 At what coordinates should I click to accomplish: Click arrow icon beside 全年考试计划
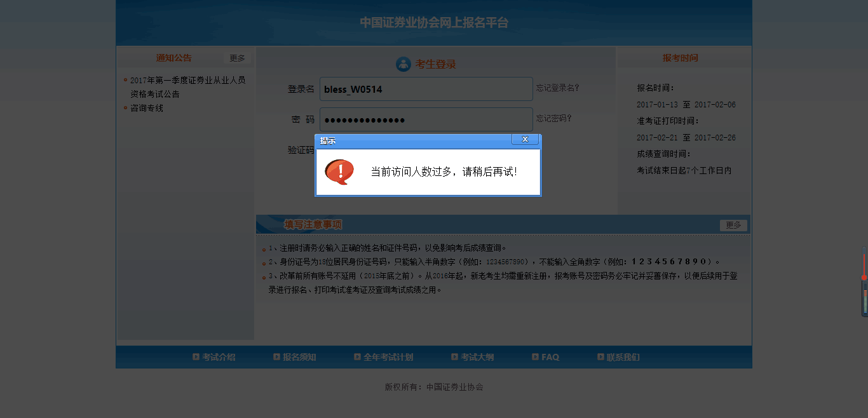point(357,357)
